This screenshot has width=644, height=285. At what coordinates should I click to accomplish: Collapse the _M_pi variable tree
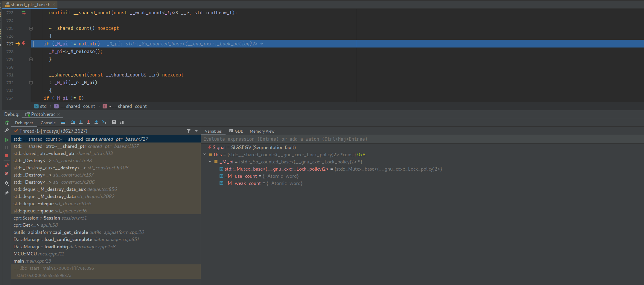pos(210,161)
